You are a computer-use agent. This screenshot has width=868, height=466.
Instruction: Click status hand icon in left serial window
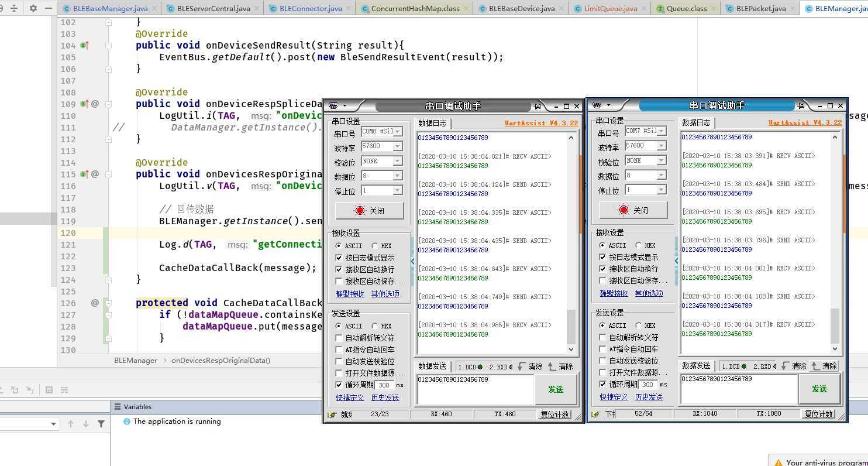pos(332,414)
